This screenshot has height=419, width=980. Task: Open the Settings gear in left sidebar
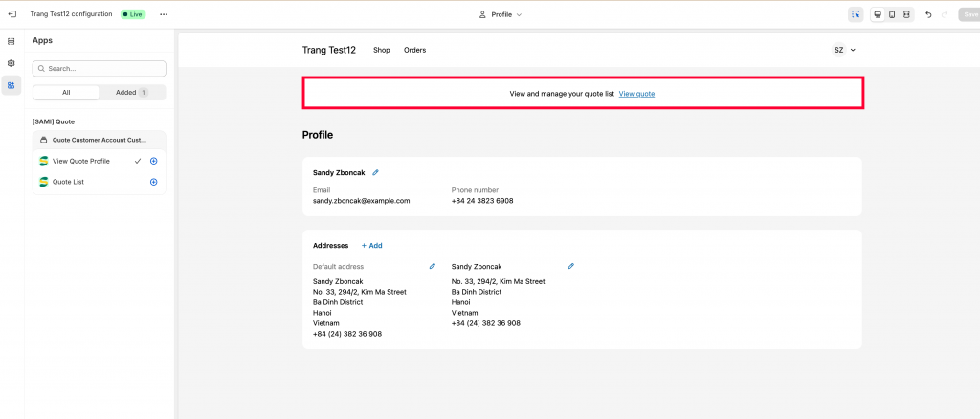[11, 63]
